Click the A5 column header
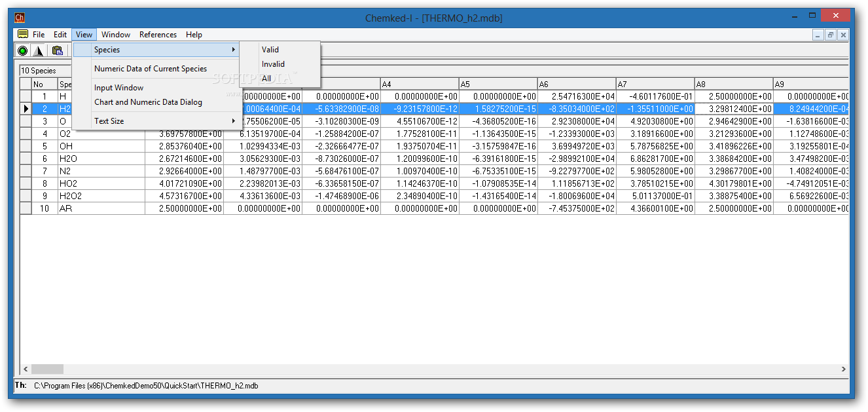The width and height of the screenshot is (868, 412). coord(498,84)
